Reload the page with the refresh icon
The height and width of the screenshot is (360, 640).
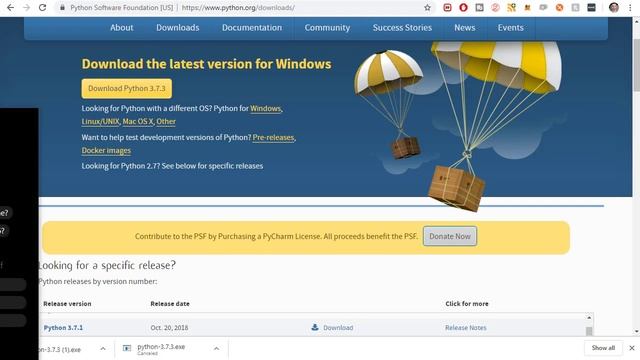pos(42,7)
